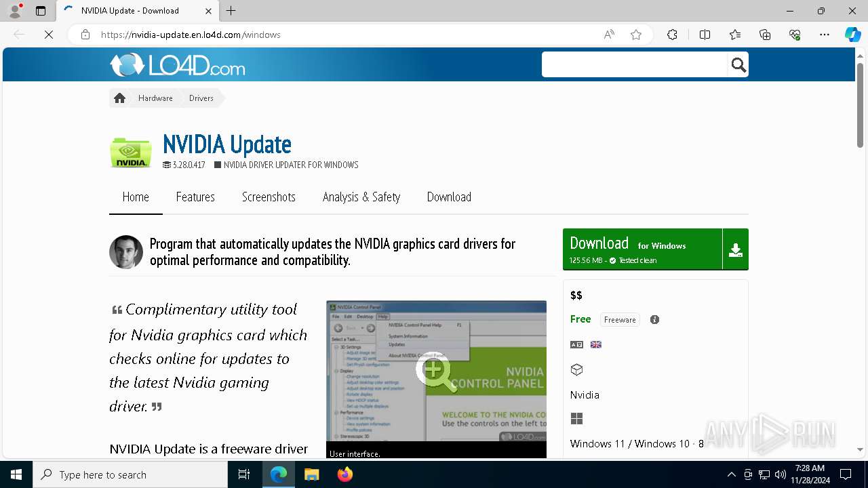Screen dimensions: 868x488
Task: Click the LO4D search field
Action: coord(635,64)
